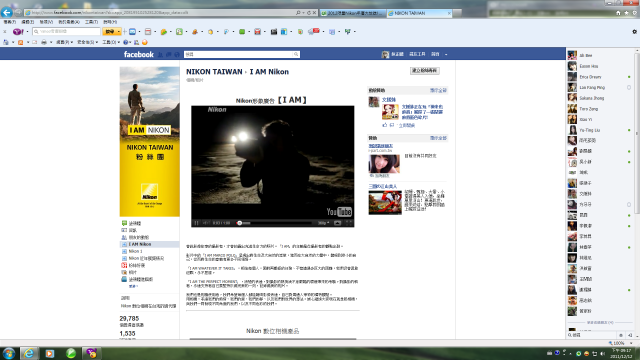Click the Yahoo toolbar logo icon
The width and height of the screenshot is (640, 360).
coord(18,31)
